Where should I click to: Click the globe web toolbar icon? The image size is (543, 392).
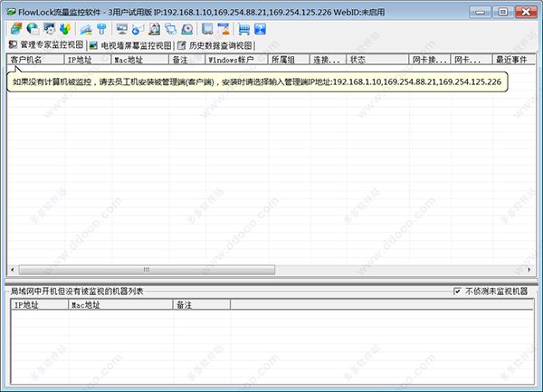(x=33, y=29)
